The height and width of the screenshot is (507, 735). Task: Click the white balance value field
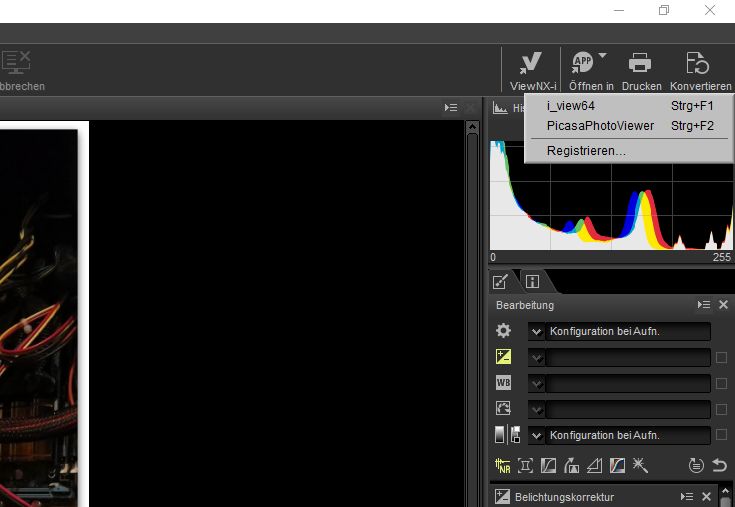pos(628,384)
